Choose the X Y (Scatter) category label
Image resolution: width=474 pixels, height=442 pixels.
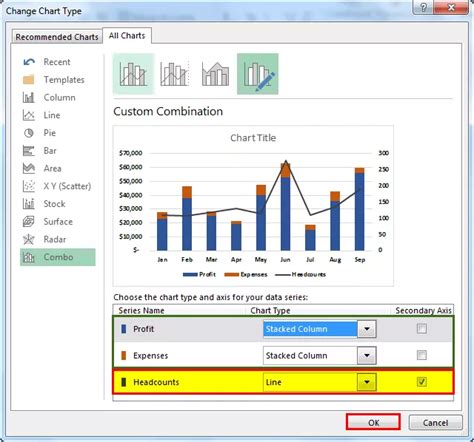(x=67, y=186)
